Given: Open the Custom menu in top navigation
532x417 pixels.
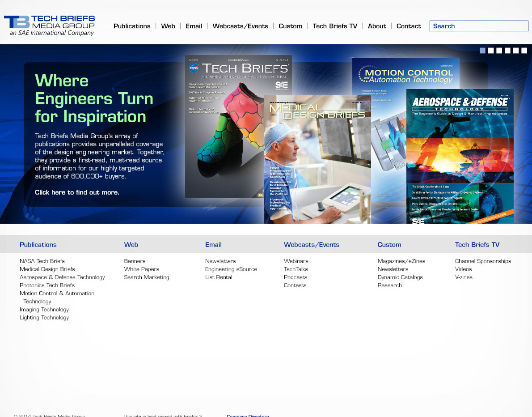Looking at the screenshot, I should coord(291,26).
